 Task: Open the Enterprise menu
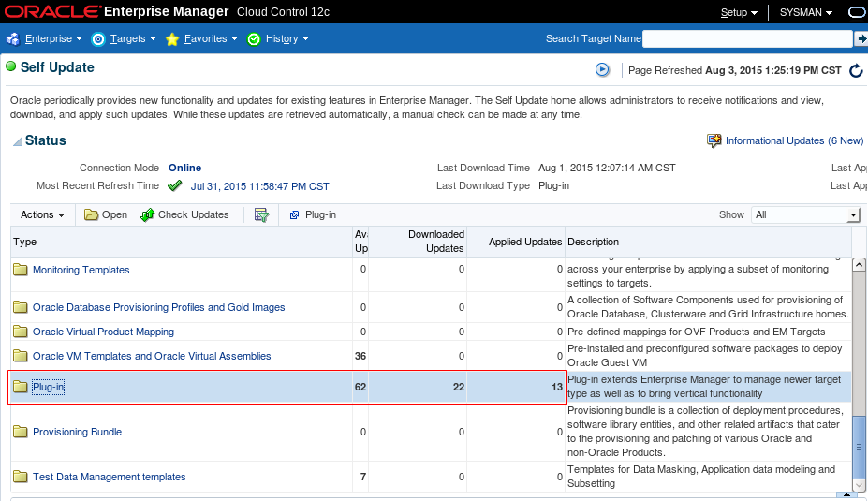point(53,38)
